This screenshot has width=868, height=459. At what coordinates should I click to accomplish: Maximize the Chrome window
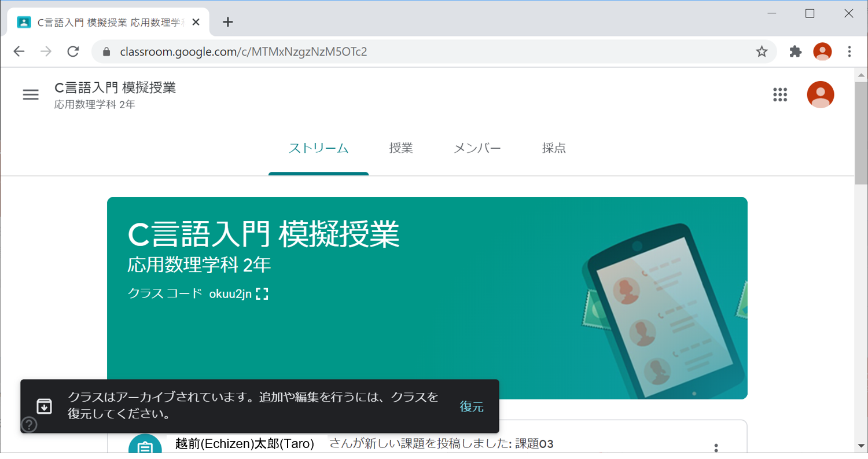tap(810, 14)
